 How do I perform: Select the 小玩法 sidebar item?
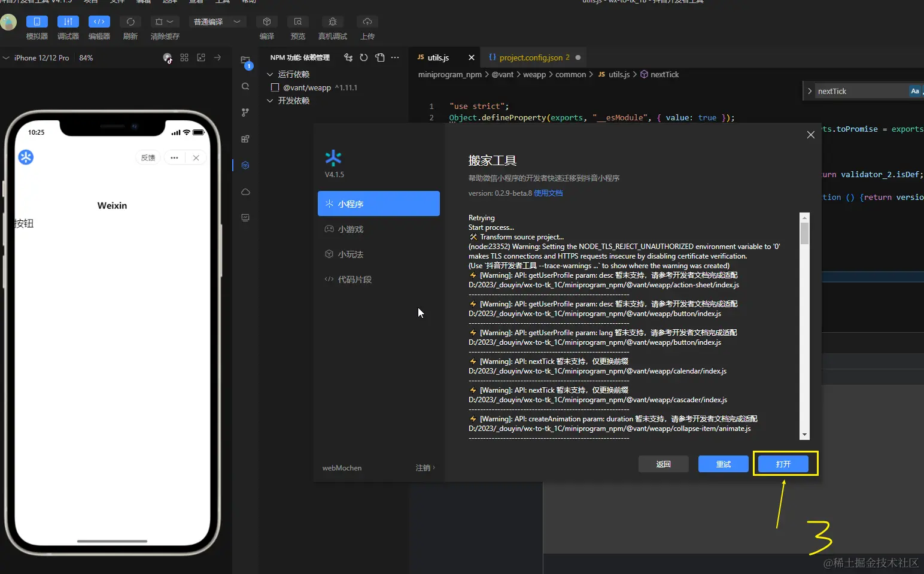[379, 254]
